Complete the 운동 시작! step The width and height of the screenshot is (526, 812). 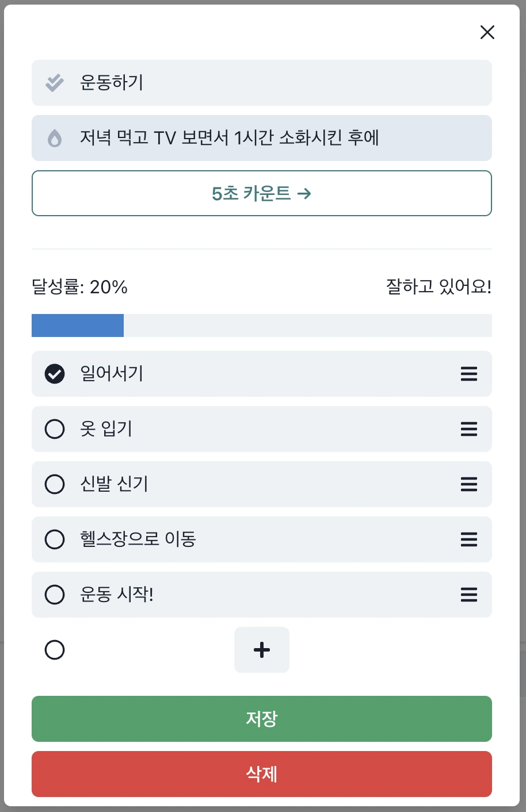click(x=55, y=595)
